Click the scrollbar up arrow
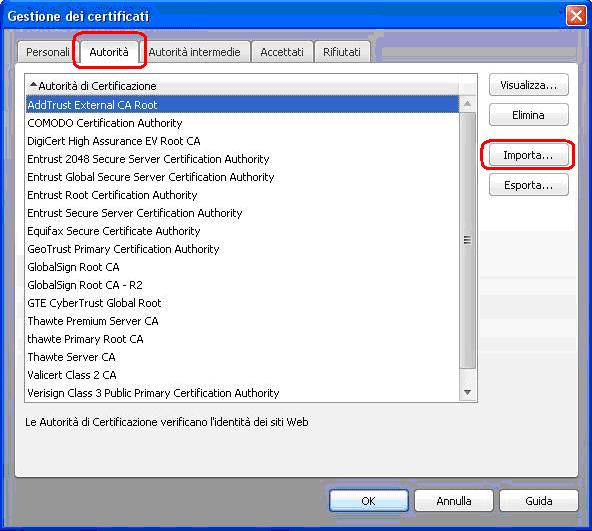592x531 pixels. (467, 103)
